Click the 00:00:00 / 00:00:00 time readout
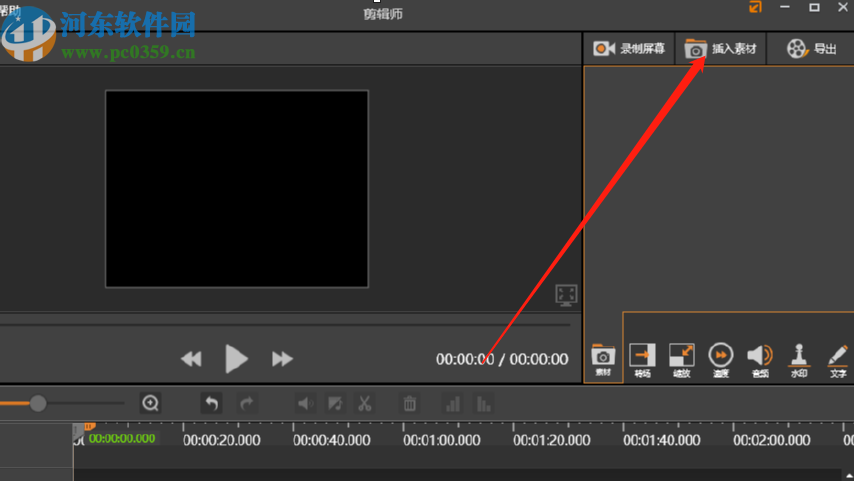Image resolution: width=854 pixels, height=481 pixels. click(x=502, y=359)
